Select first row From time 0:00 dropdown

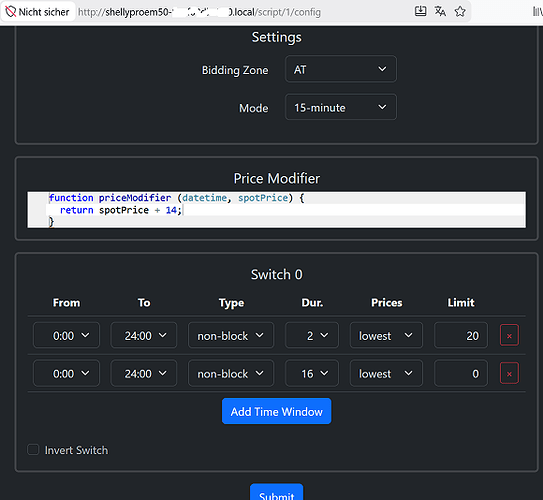66,335
